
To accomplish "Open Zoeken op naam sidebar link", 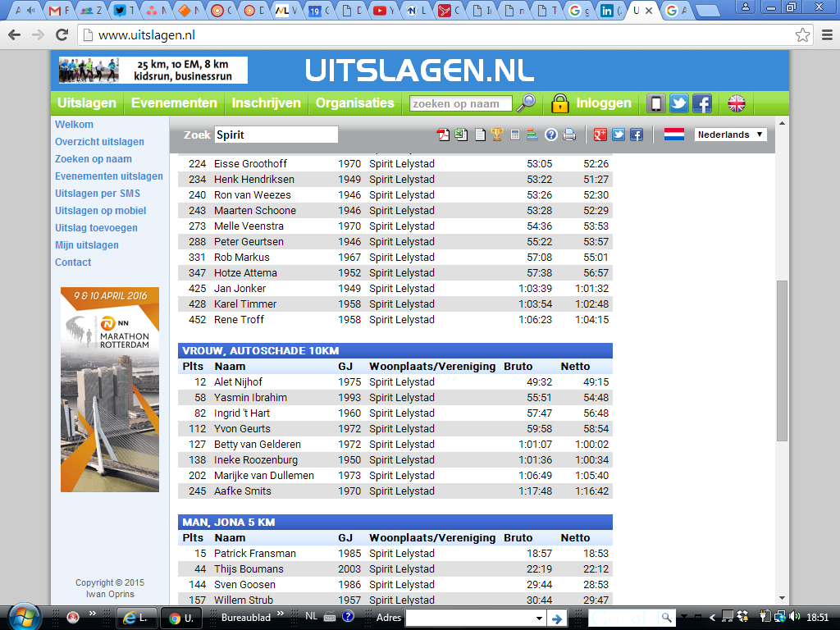I will point(94,159).
